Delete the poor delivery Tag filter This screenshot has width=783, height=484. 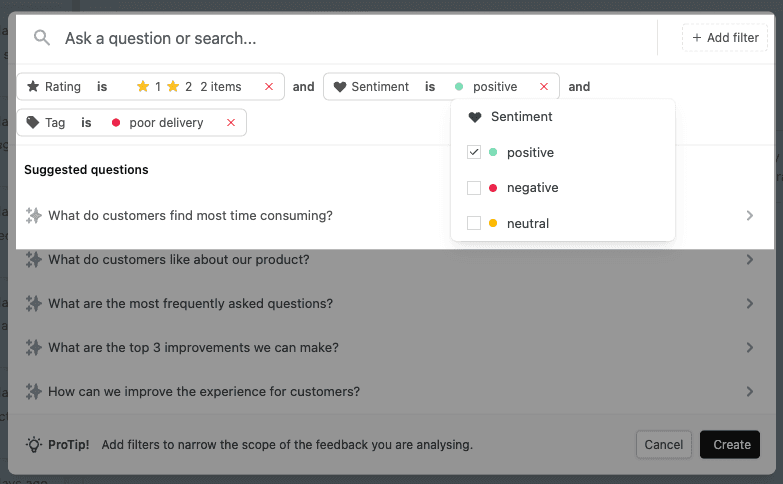(231, 123)
